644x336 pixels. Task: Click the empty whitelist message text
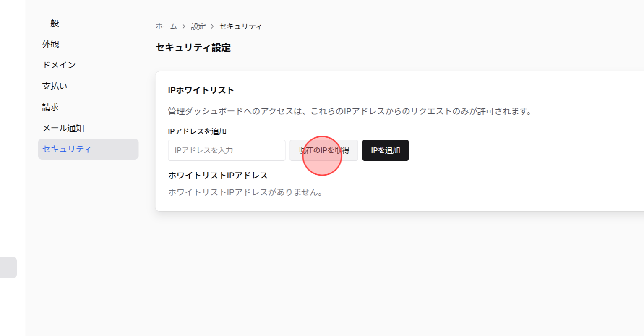245,192
